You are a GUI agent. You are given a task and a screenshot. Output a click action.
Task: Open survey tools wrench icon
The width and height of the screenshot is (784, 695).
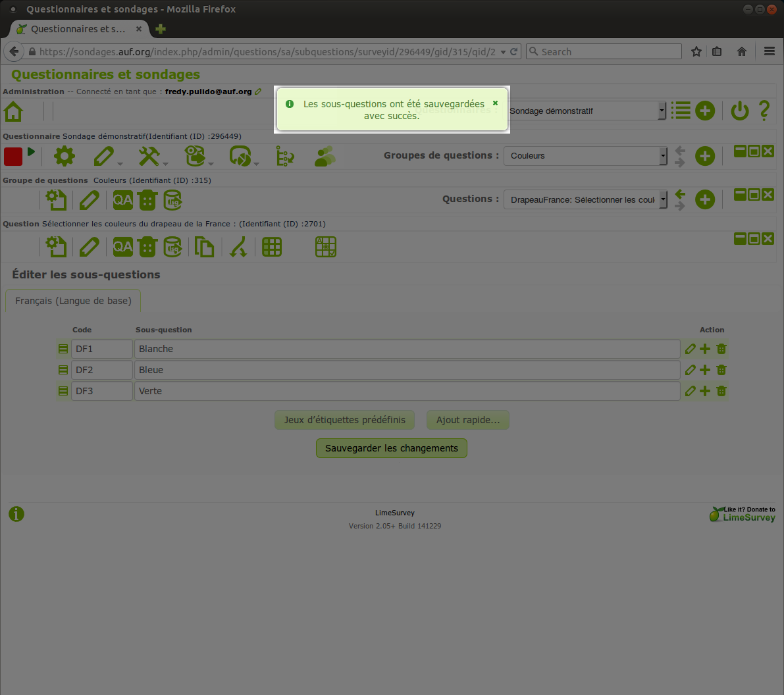click(x=149, y=156)
